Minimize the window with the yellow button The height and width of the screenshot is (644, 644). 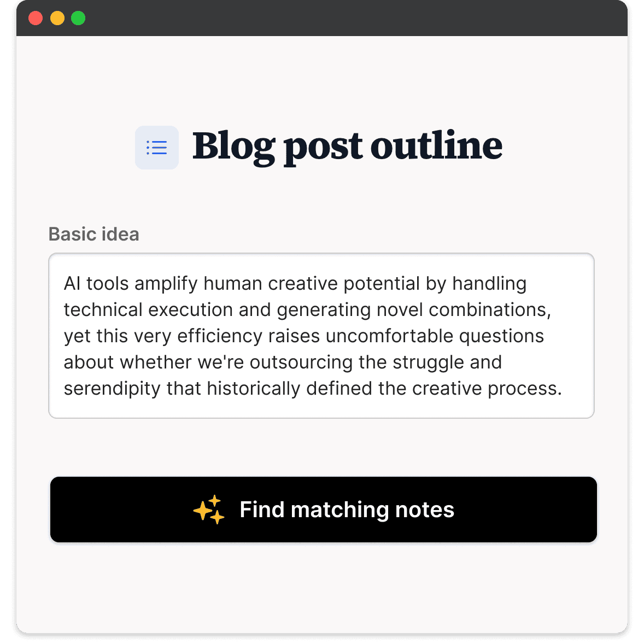[x=57, y=18]
